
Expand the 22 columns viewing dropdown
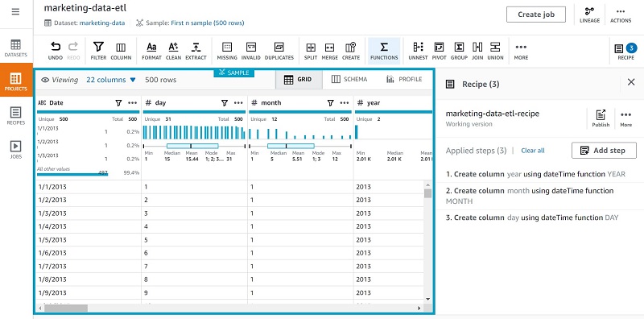click(111, 80)
